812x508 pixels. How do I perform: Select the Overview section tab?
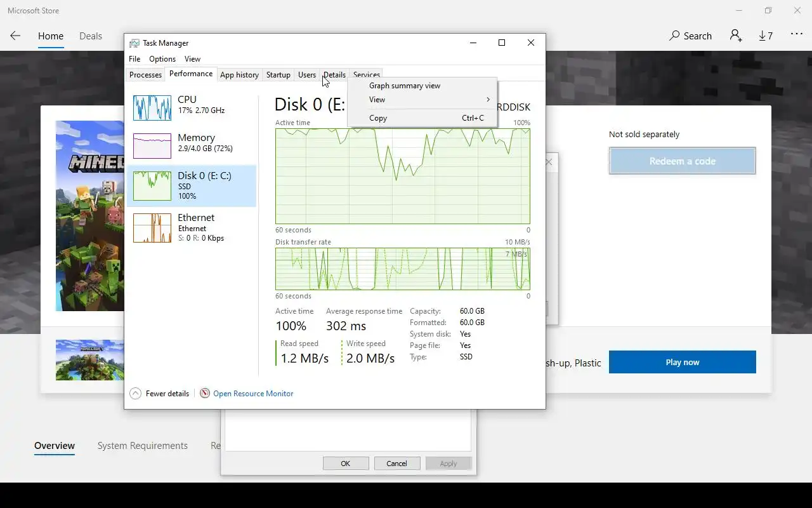click(x=55, y=446)
